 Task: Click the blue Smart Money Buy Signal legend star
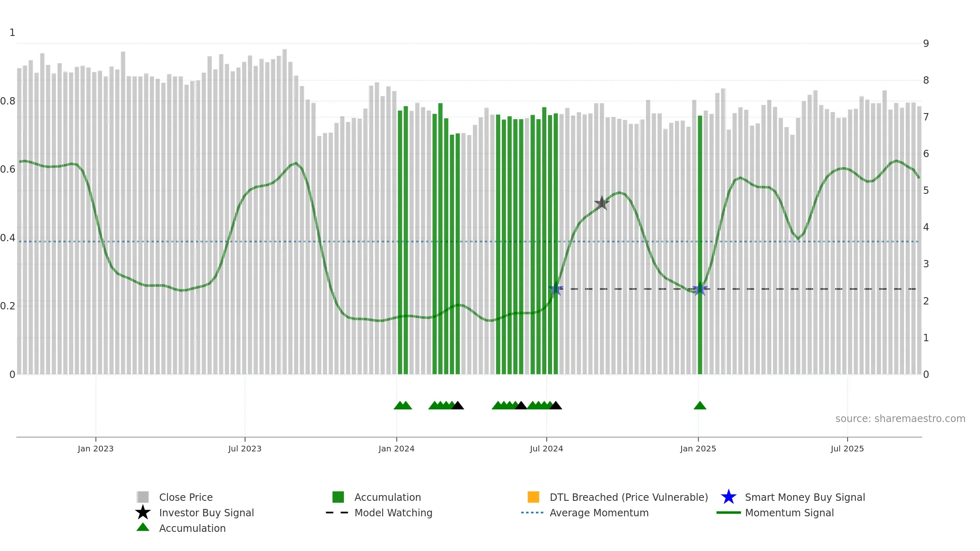click(728, 497)
